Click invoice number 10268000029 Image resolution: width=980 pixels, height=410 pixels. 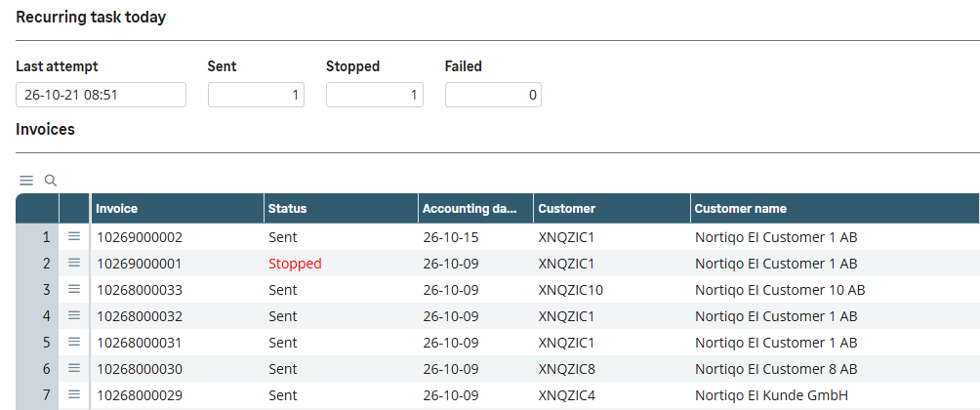pyautogui.click(x=140, y=395)
